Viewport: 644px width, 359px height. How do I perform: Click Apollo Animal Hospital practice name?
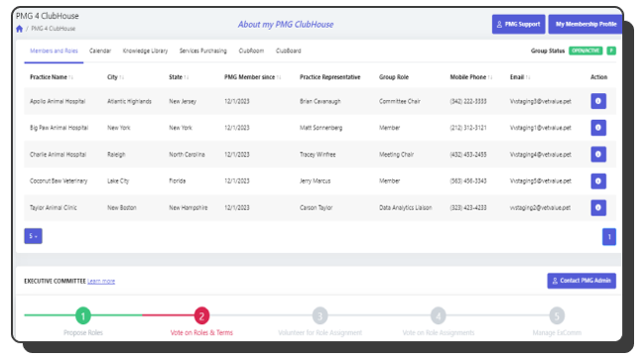(x=58, y=101)
